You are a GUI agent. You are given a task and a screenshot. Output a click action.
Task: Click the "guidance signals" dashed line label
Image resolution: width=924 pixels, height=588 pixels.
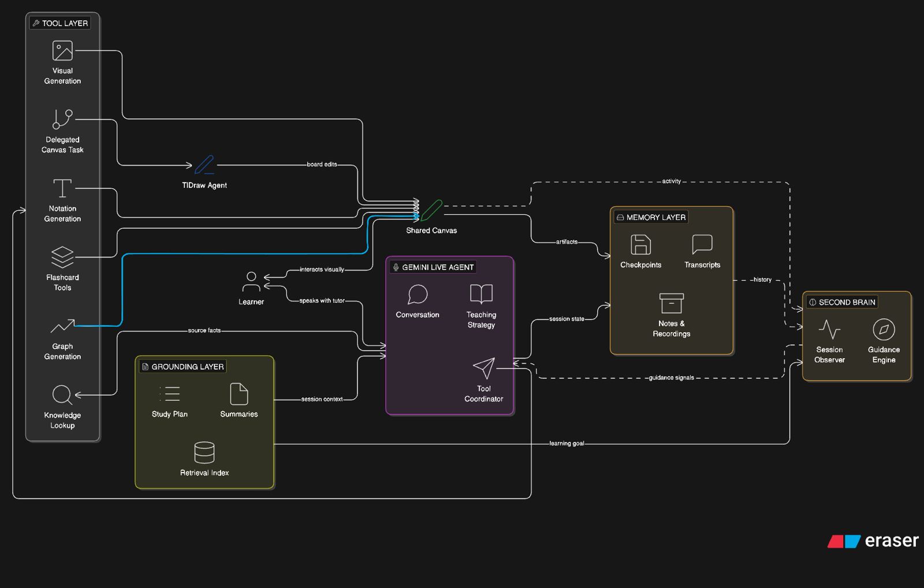click(672, 378)
